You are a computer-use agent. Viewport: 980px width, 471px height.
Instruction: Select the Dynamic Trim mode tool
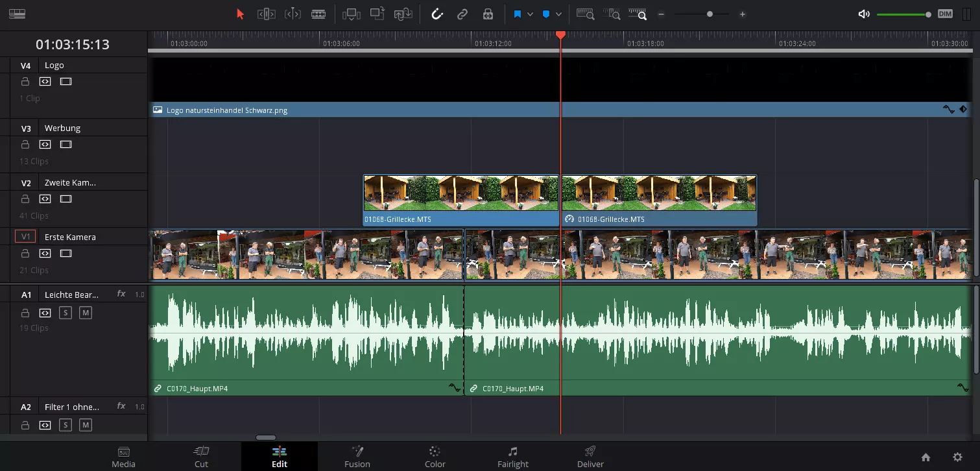point(293,14)
